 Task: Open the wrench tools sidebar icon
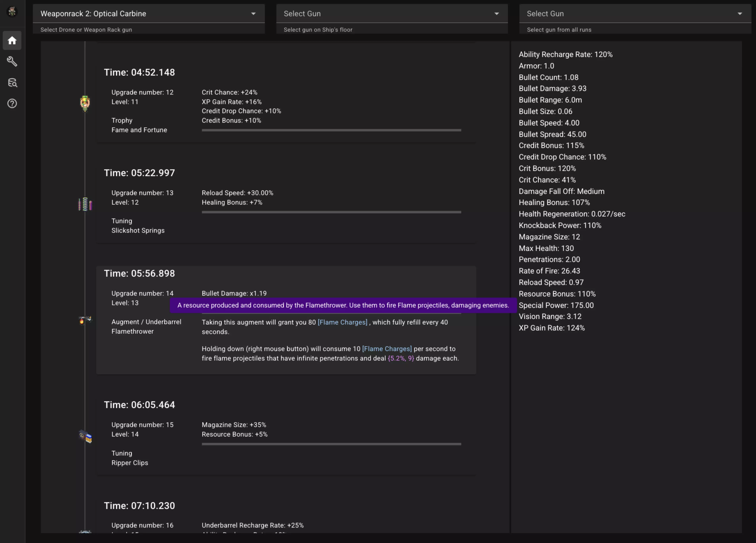(12, 61)
